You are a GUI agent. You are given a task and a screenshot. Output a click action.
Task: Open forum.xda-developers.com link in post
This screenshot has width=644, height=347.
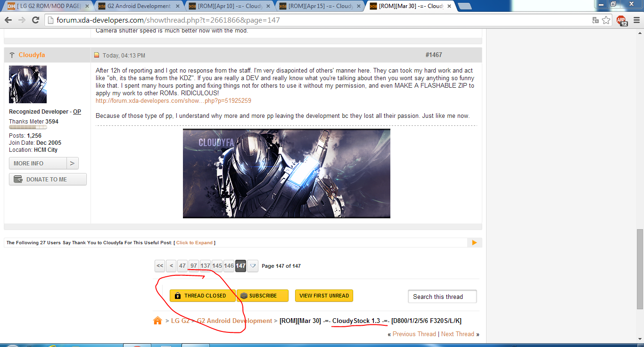[x=173, y=101]
